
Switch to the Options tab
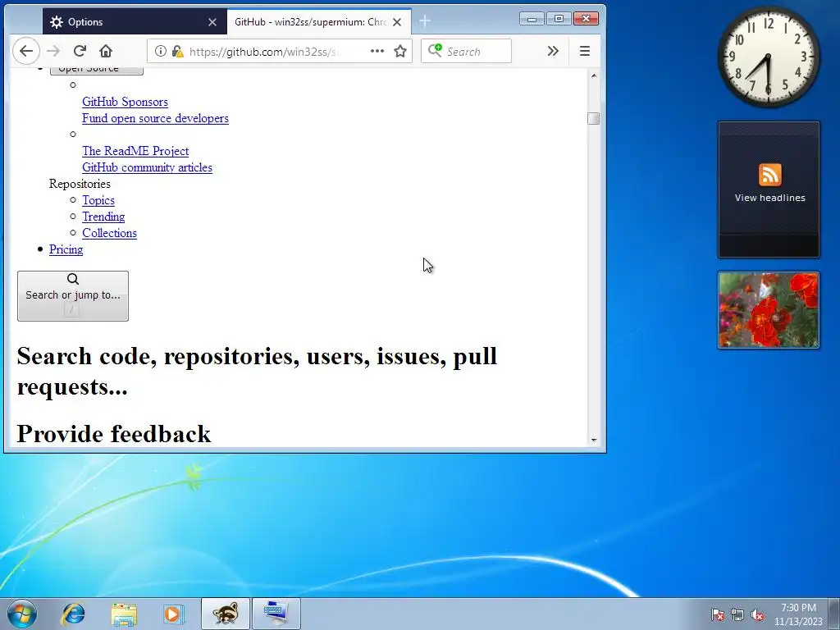point(135,22)
